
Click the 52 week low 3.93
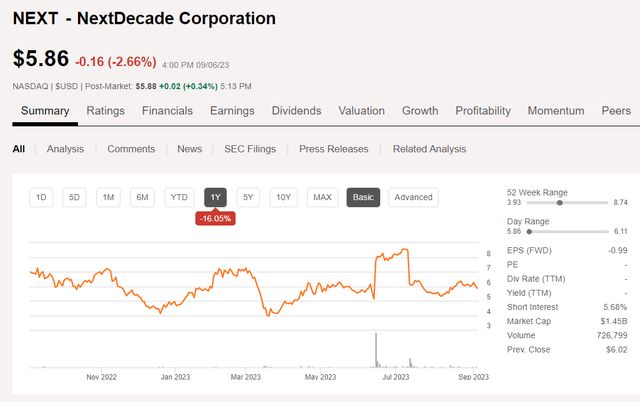[514, 202]
